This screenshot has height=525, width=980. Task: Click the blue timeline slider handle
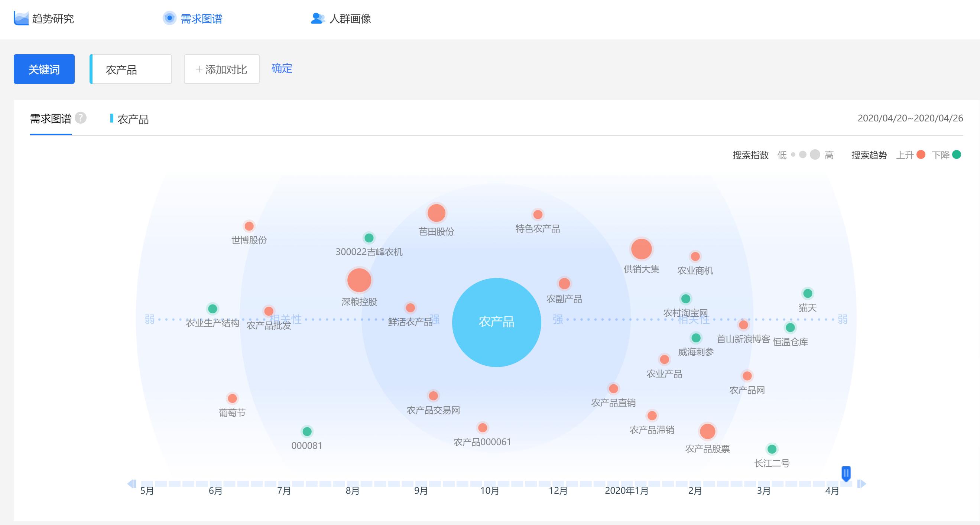(x=846, y=474)
